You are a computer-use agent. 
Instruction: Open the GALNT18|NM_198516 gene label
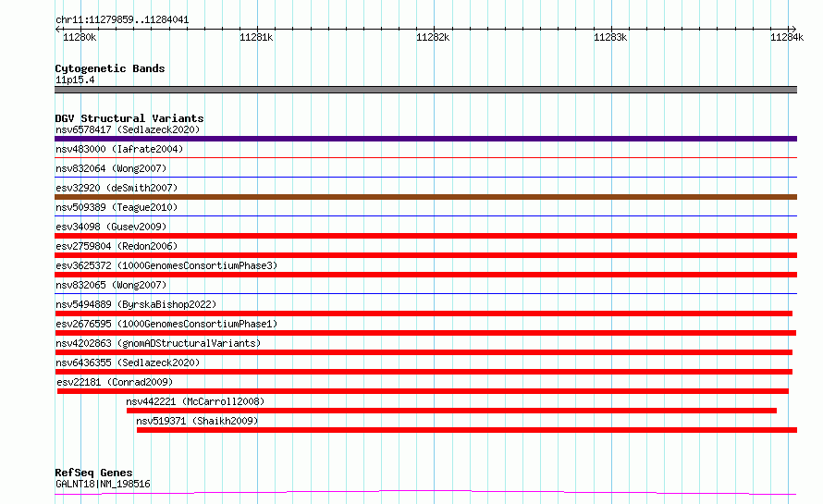(103, 484)
